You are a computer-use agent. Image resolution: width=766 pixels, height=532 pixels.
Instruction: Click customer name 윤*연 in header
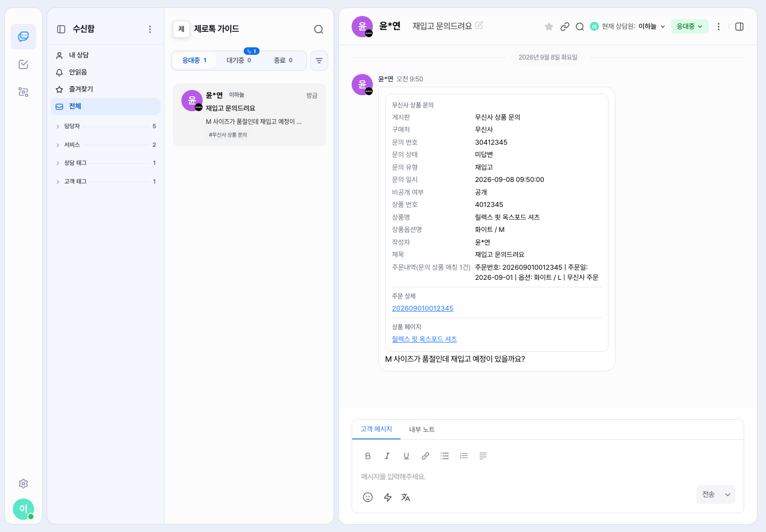pyautogui.click(x=390, y=26)
